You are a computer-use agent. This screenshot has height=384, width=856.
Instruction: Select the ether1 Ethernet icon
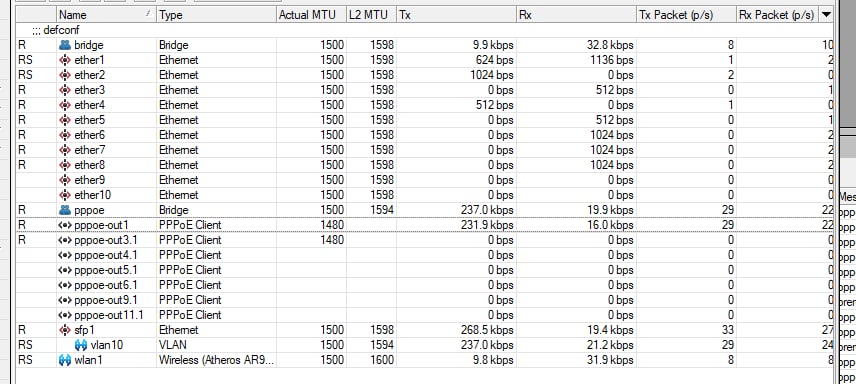click(x=64, y=60)
